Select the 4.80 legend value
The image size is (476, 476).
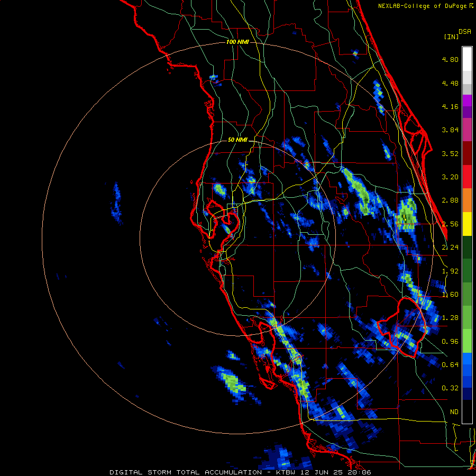(450, 59)
